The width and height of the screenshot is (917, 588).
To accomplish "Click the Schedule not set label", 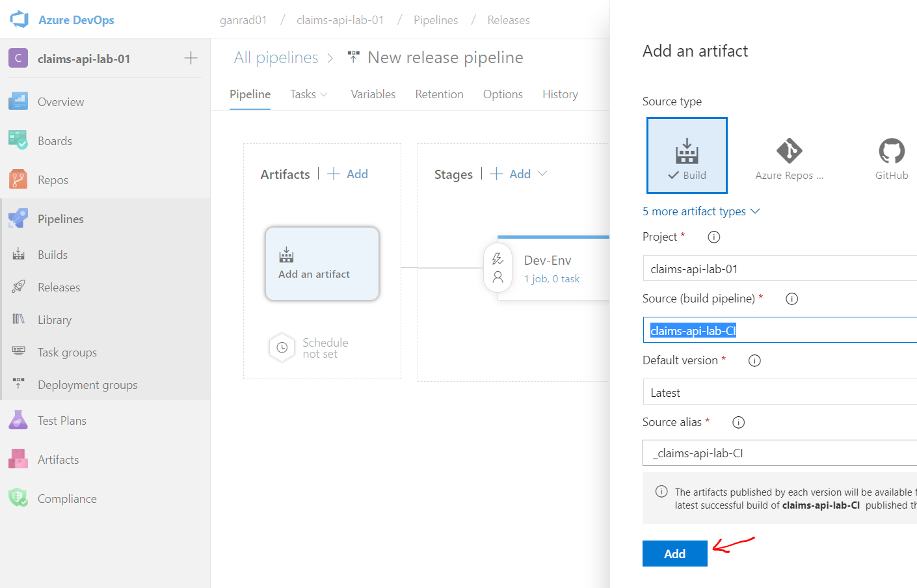I will pos(325,348).
